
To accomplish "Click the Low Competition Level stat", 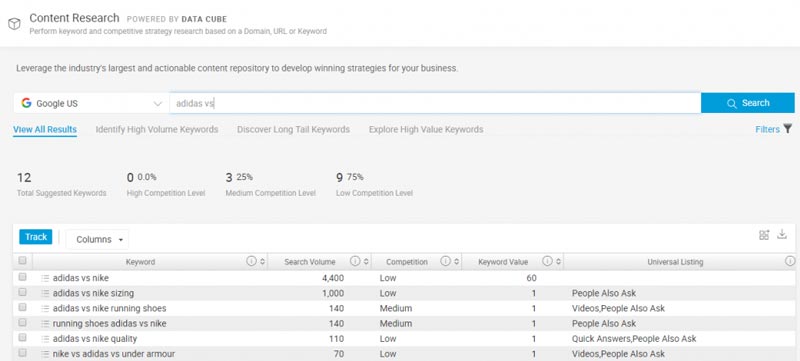I will pos(374,185).
